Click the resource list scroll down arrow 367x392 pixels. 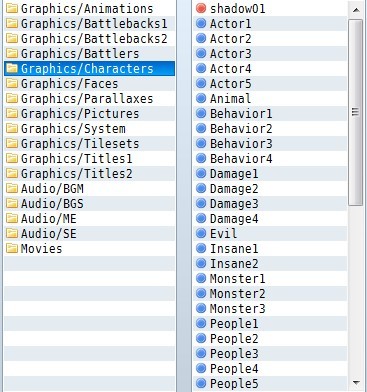[x=356, y=383]
